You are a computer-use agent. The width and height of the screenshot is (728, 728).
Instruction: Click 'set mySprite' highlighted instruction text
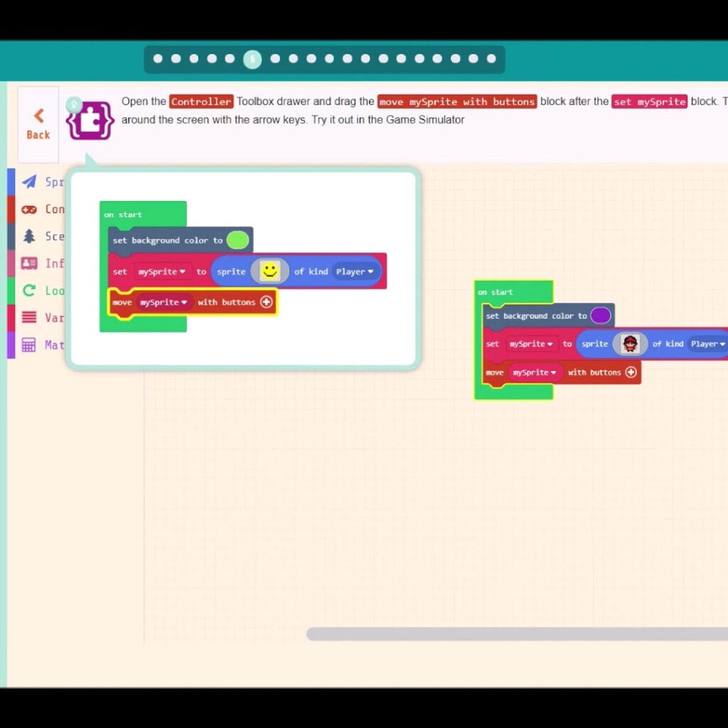click(649, 102)
